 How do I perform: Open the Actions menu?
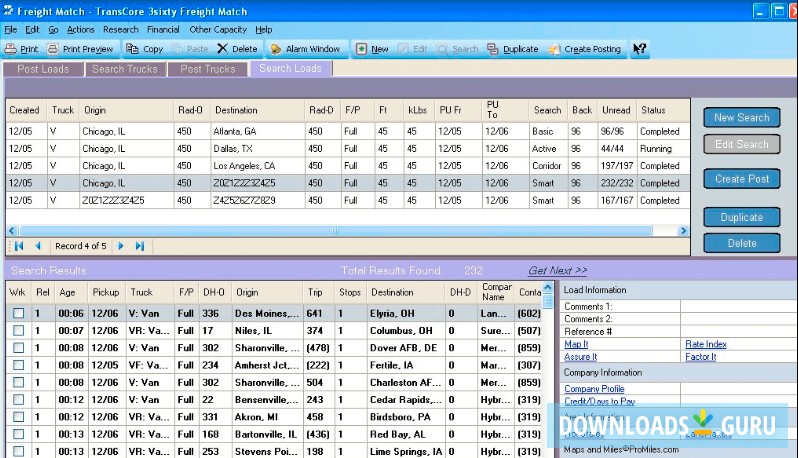point(80,30)
